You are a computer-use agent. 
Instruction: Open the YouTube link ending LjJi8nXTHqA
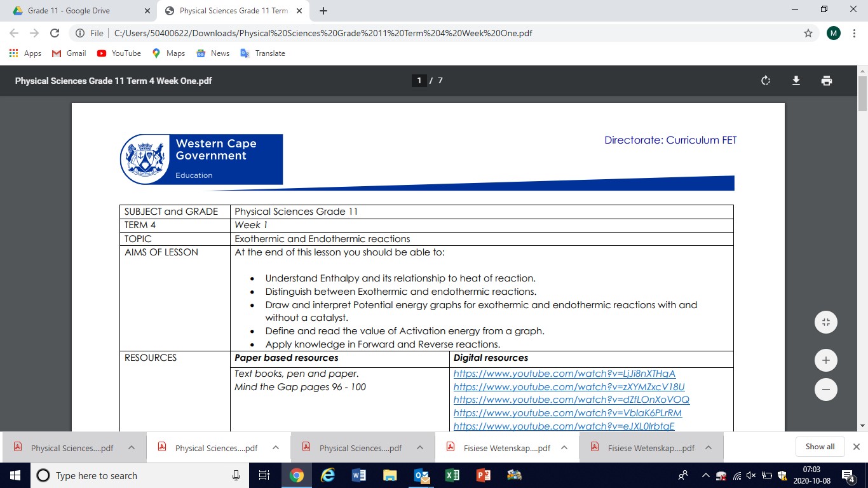(x=564, y=374)
